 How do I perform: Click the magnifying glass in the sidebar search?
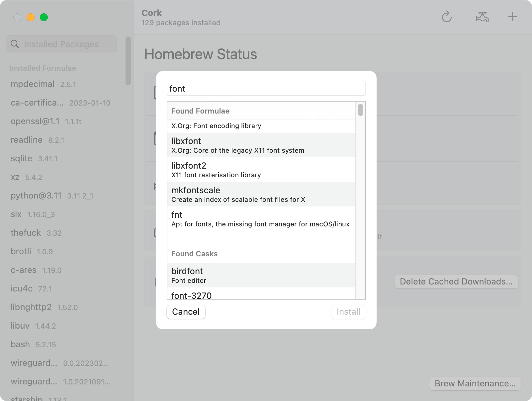(x=15, y=43)
